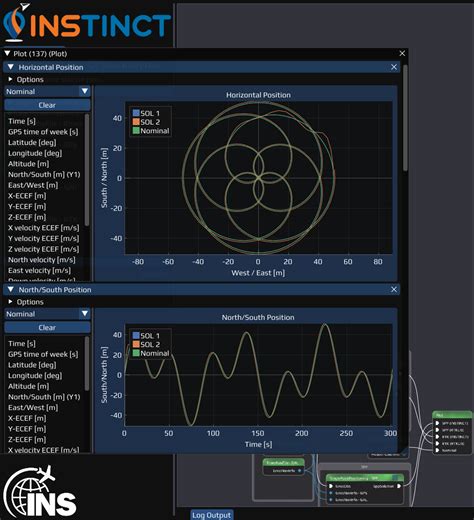The height and width of the screenshot is (520, 474).
Task: Toggle Nominal green legend swatch in Horizontal Position
Action: point(136,130)
